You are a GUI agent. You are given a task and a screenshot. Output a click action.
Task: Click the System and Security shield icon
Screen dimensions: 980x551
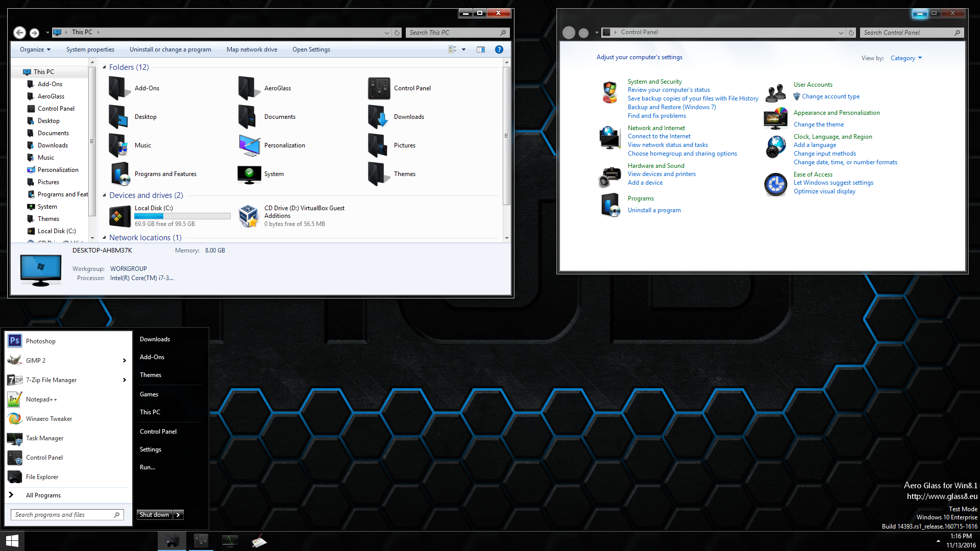609,92
